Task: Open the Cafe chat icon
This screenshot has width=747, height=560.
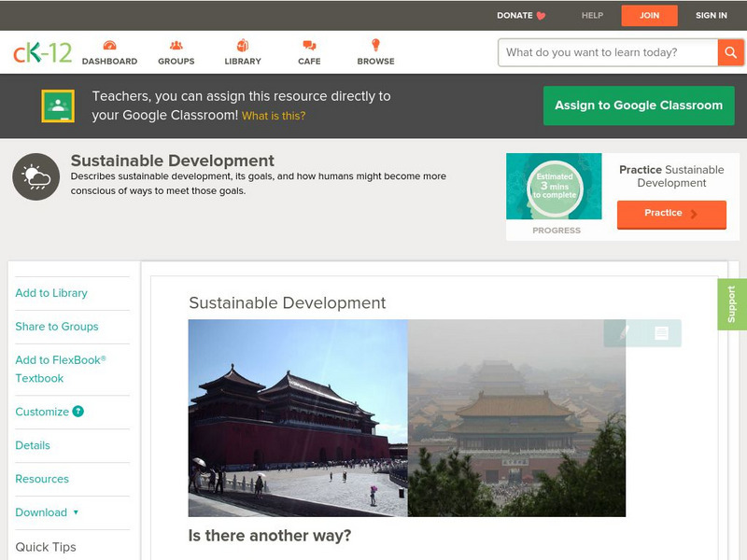Action: point(309,46)
